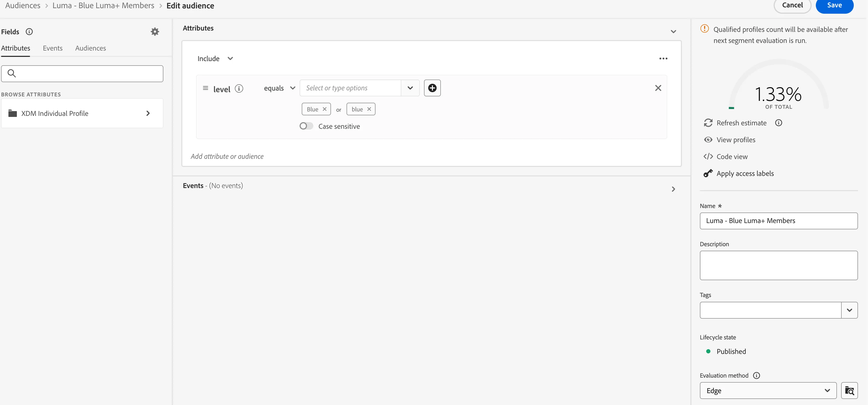The height and width of the screenshot is (405, 868).
Task: Expand XDM Individual Profile chevron
Action: pos(148,113)
